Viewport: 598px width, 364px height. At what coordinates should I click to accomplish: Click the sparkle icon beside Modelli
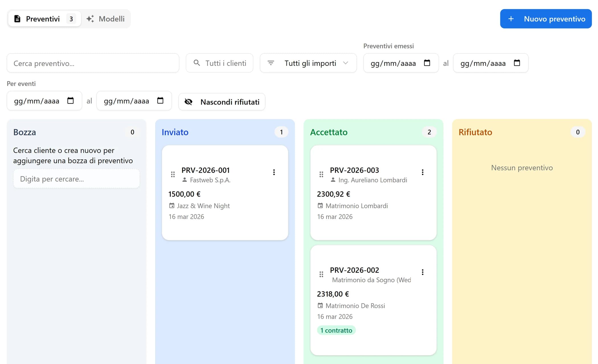coord(90,18)
